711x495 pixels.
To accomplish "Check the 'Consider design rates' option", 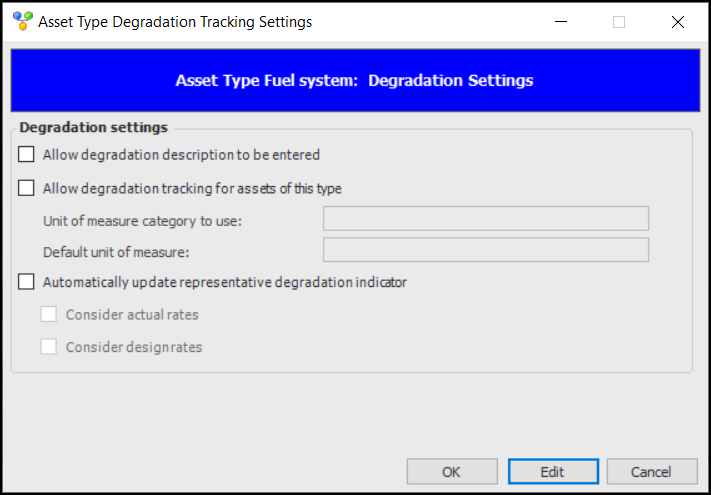I will (x=49, y=347).
